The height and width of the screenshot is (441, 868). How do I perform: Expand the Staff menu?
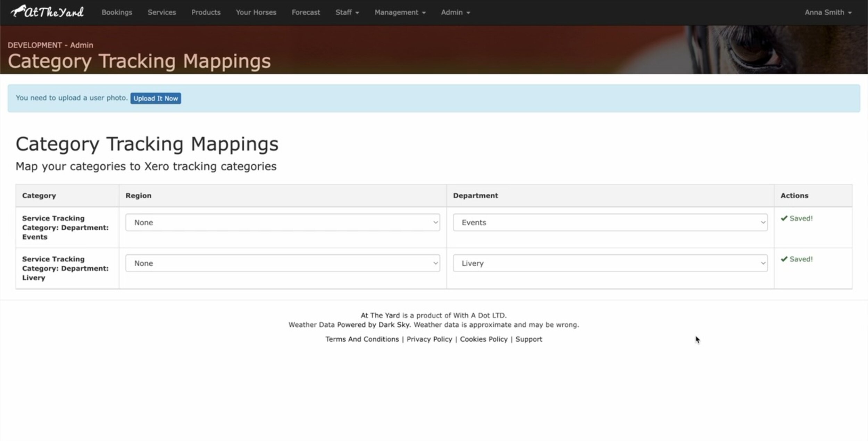(x=347, y=13)
